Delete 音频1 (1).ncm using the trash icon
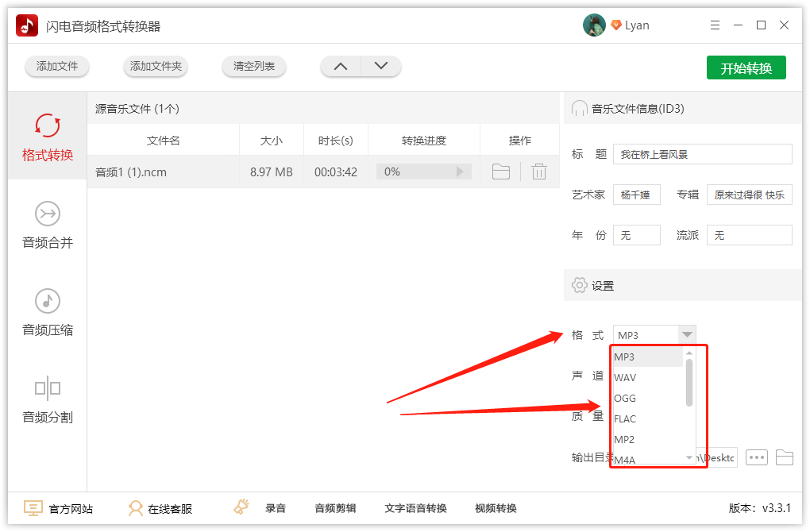Viewport: 810px width, 532px height. click(538, 171)
